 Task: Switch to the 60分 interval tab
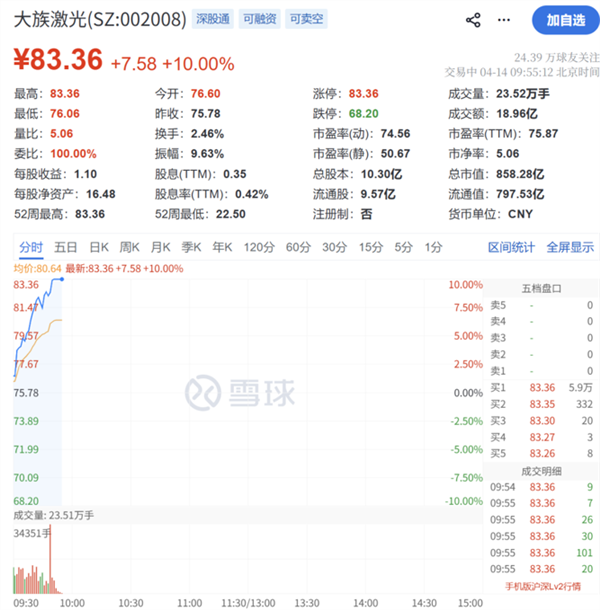[x=298, y=247]
